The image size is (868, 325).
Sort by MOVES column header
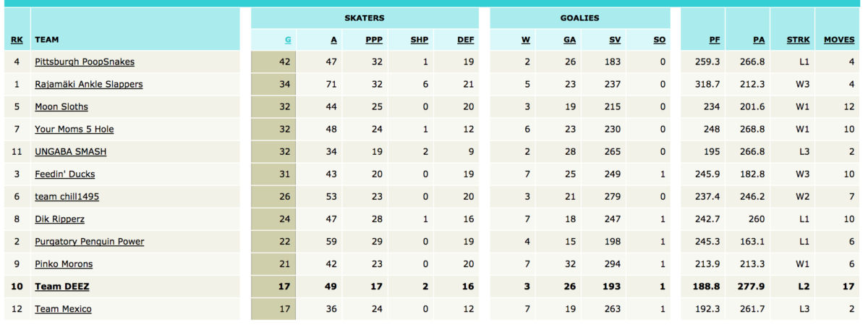tap(839, 40)
